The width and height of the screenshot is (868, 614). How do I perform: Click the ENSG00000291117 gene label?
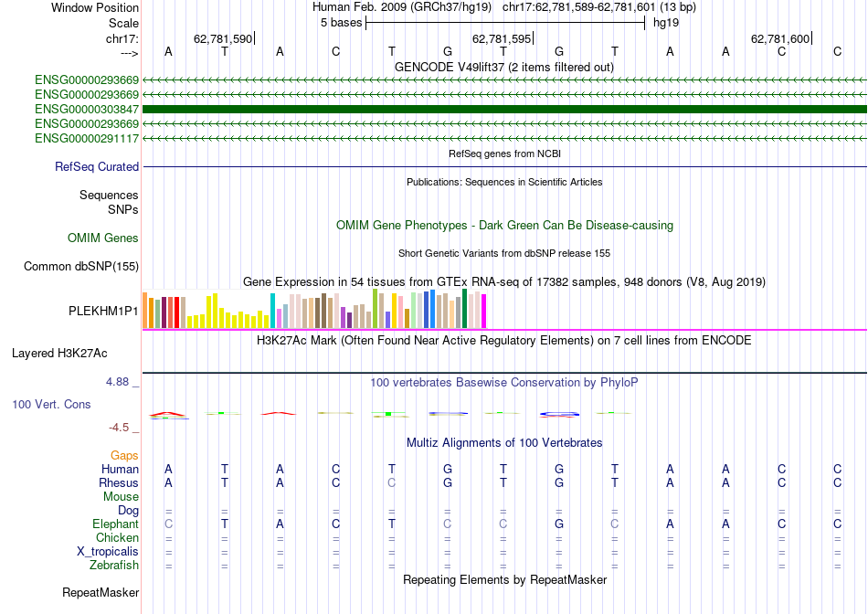pyautogui.click(x=87, y=138)
